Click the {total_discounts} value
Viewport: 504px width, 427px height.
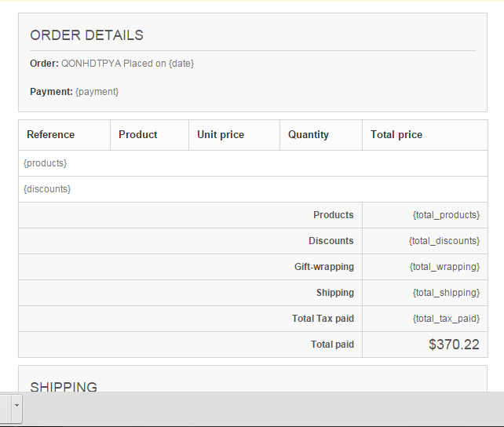click(444, 241)
